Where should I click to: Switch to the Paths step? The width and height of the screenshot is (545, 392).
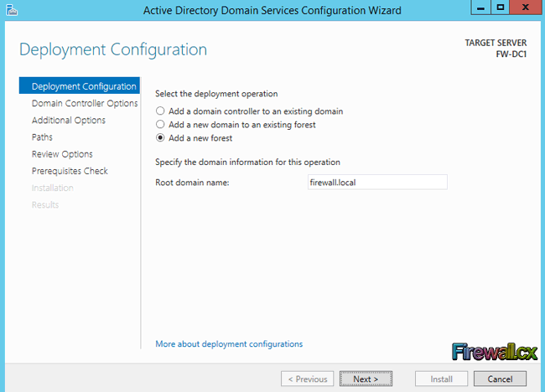[x=42, y=137]
